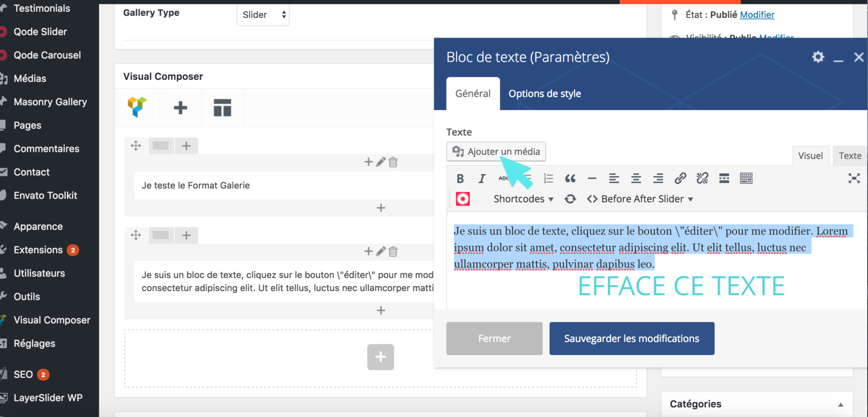Switch to the Général tab
This screenshot has height=417, width=868.
click(473, 93)
